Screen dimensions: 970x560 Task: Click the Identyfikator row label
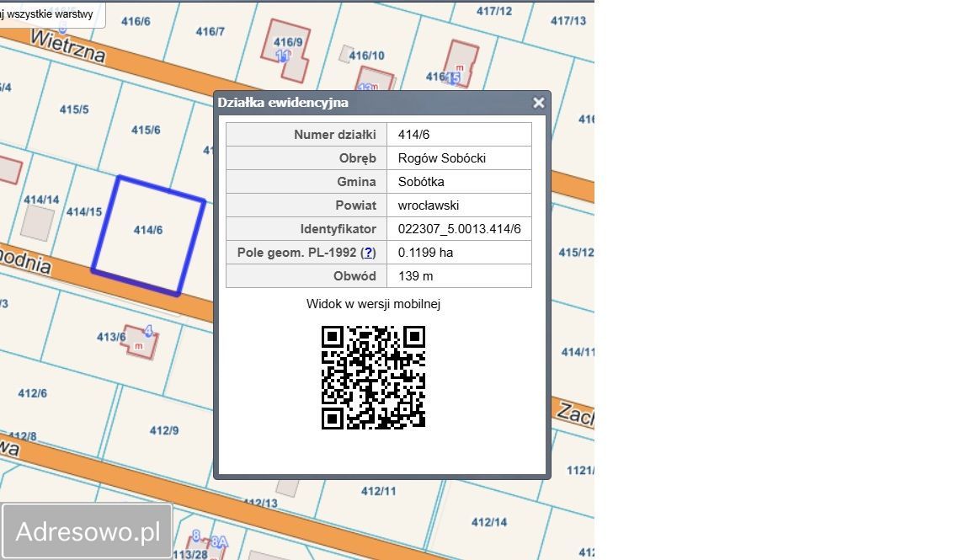(x=338, y=229)
